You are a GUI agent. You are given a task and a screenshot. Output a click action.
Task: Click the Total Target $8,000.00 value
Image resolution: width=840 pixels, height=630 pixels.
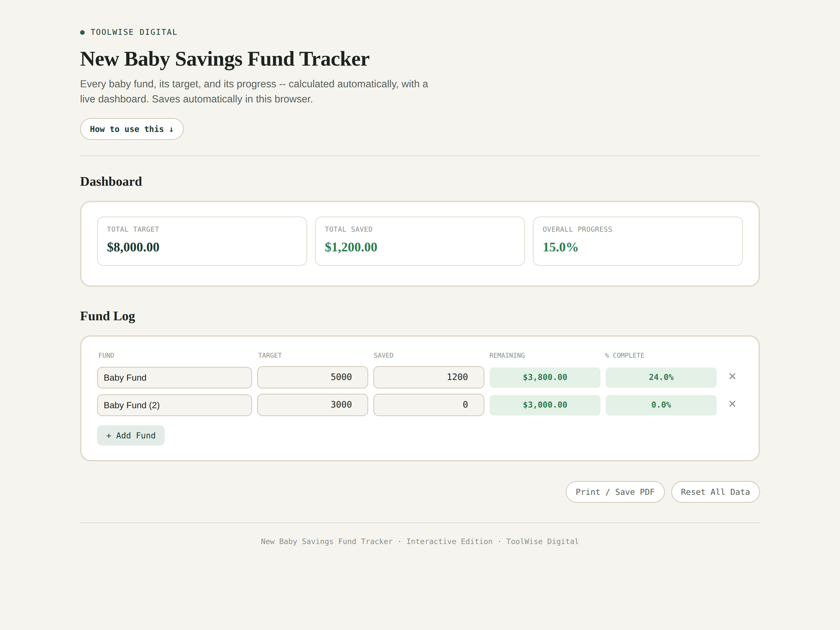[x=133, y=247]
